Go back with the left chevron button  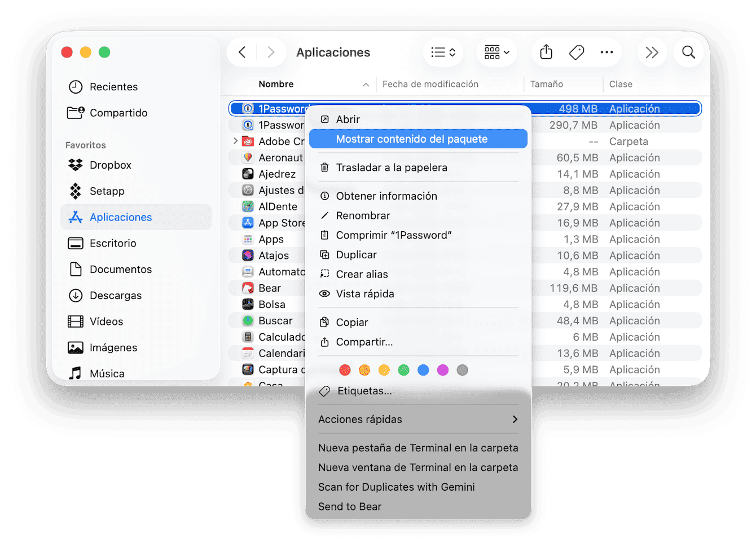tap(242, 52)
